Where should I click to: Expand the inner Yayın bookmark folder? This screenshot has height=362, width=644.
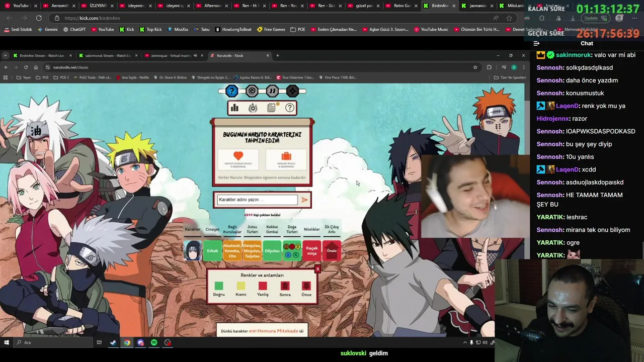pyautogui.click(x=25, y=77)
